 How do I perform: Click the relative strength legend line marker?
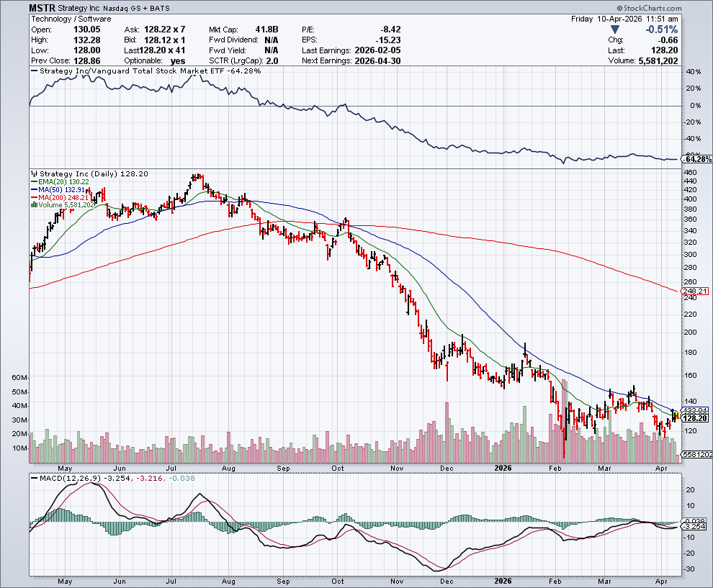(x=35, y=71)
